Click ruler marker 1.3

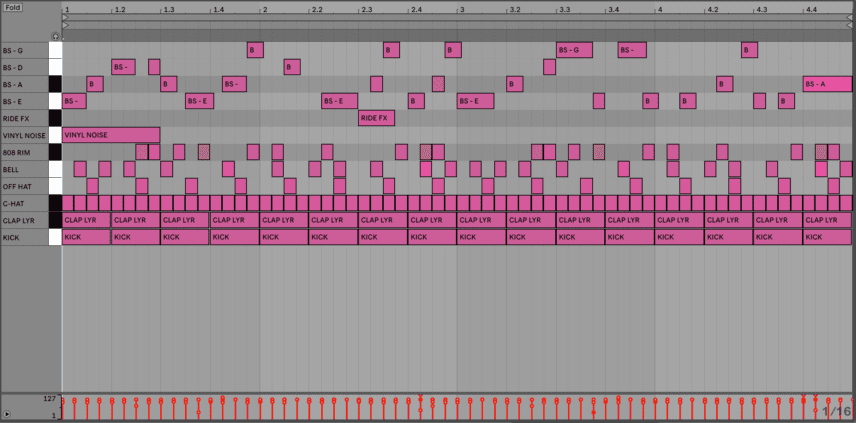click(169, 10)
